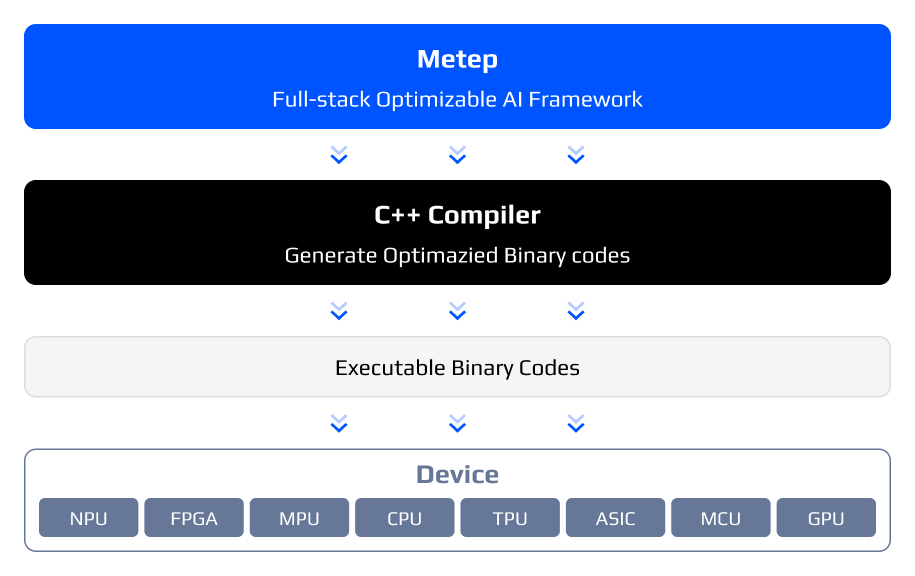Click the Executable Binary Codes bar
Image resolution: width=915 pixels, height=576 pixels.
457,367
